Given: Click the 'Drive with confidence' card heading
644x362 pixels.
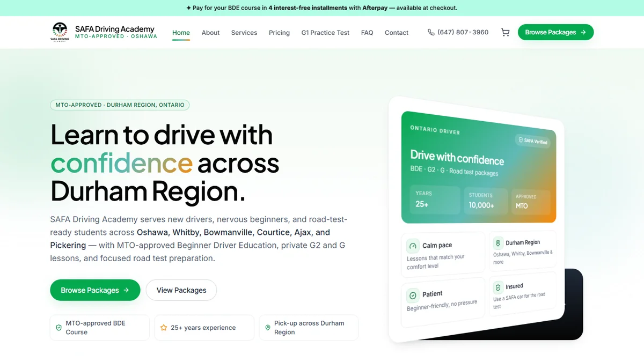Looking at the screenshot, I should tap(457, 158).
